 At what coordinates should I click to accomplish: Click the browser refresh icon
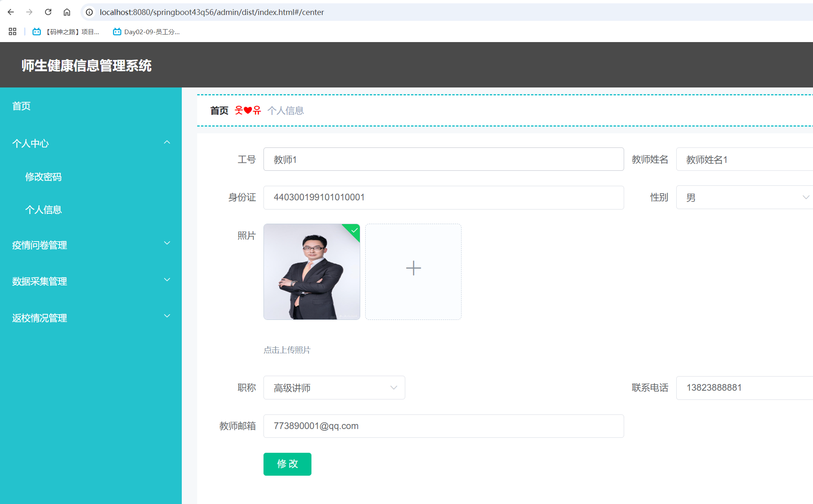point(48,12)
